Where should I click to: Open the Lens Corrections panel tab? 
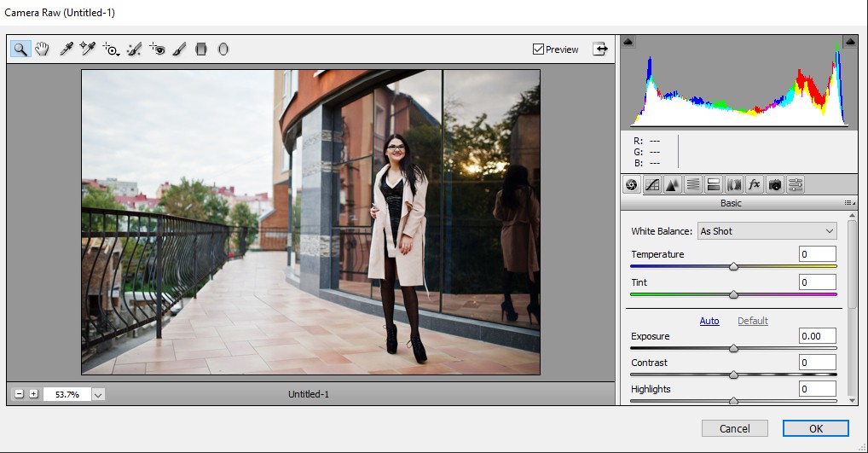click(x=734, y=184)
